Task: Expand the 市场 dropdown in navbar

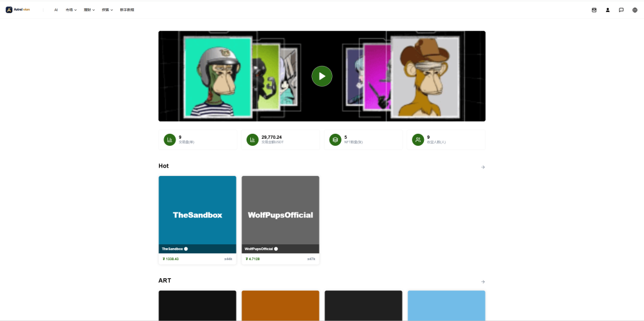Action: [71, 10]
